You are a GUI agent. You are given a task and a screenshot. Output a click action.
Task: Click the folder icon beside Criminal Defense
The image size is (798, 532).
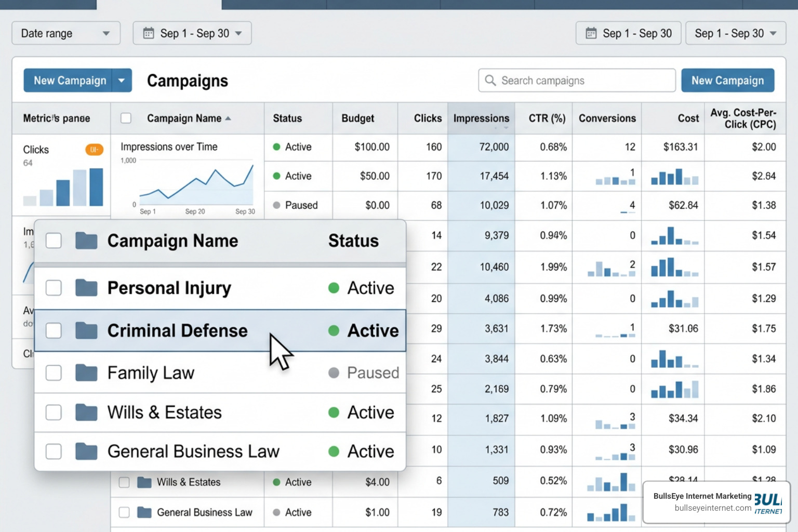point(86,330)
